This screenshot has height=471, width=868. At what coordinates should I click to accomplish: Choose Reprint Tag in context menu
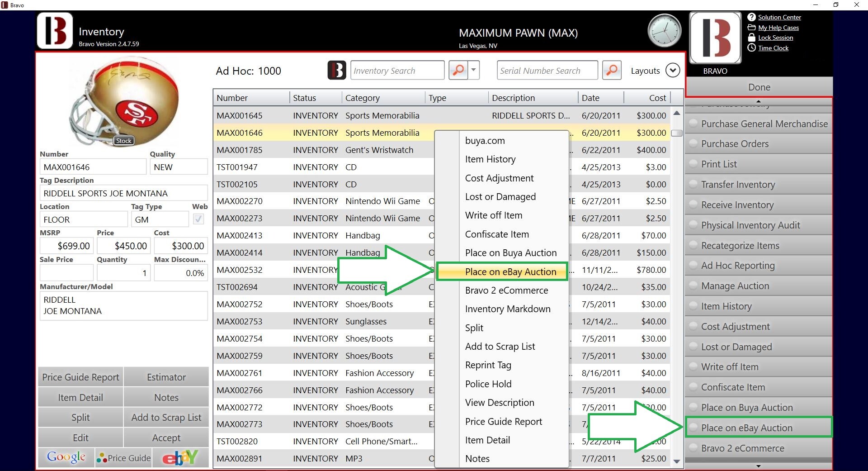(x=502, y=365)
